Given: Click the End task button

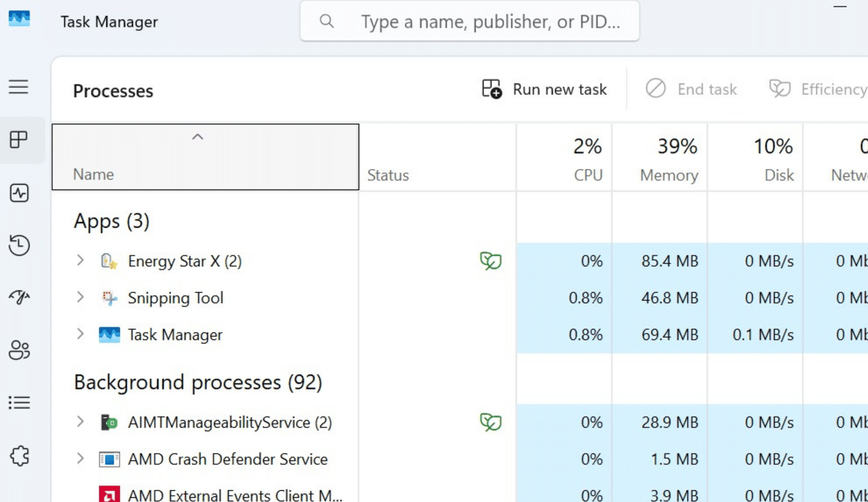Looking at the screenshot, I should click(x=691, y=89).
